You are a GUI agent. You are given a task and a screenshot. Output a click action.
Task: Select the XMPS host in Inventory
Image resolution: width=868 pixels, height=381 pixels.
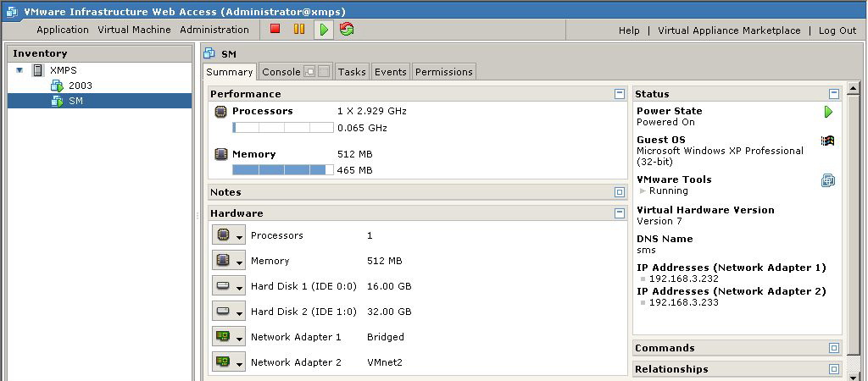coord(100,70)
